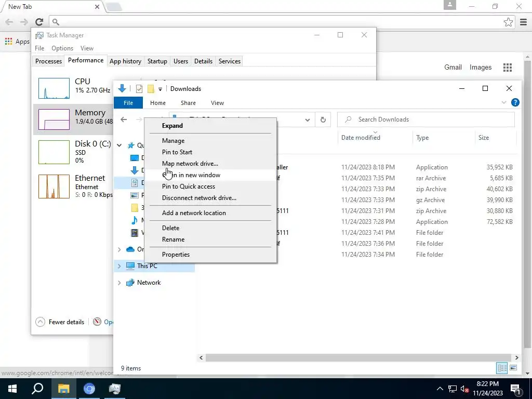Viewport: 532px width, 399px height.
Task: Expand the This PC tree node
Action: click(119, 266)
